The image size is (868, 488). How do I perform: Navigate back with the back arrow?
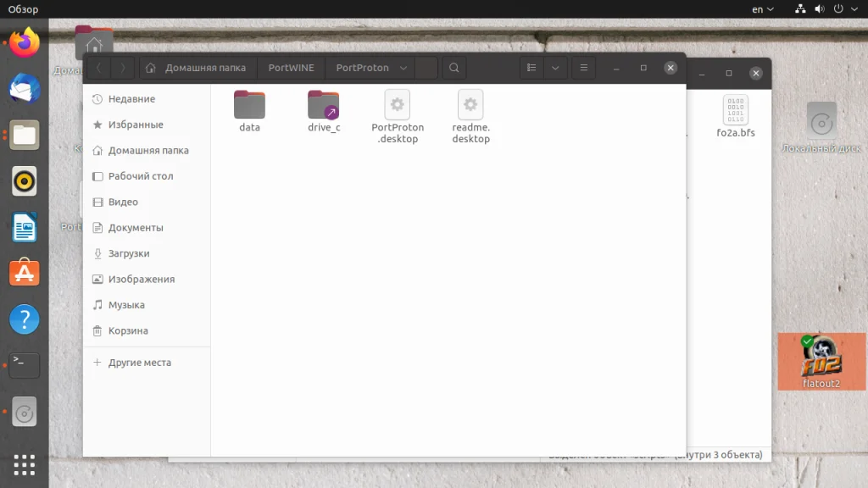[99, 67]
